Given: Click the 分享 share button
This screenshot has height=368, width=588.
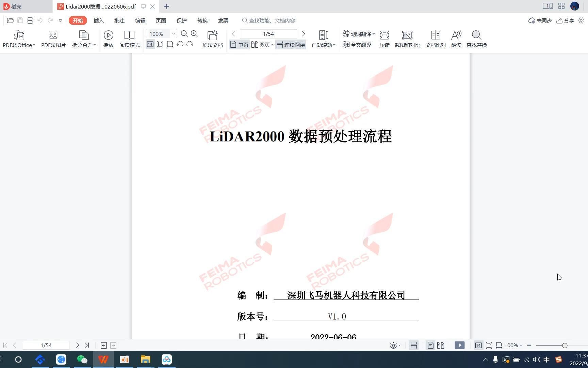Looking at the screenshot, I should click(x=565, y=20).
